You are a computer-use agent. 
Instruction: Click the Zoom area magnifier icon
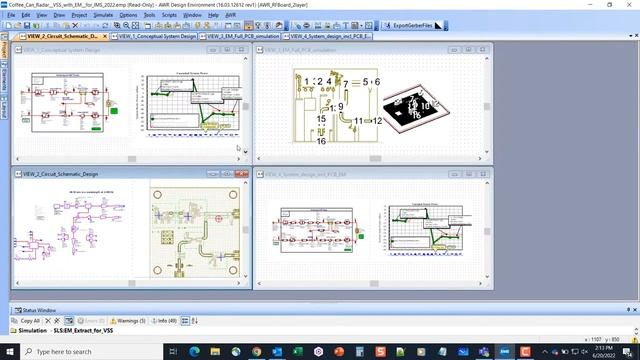click(117, 25)
